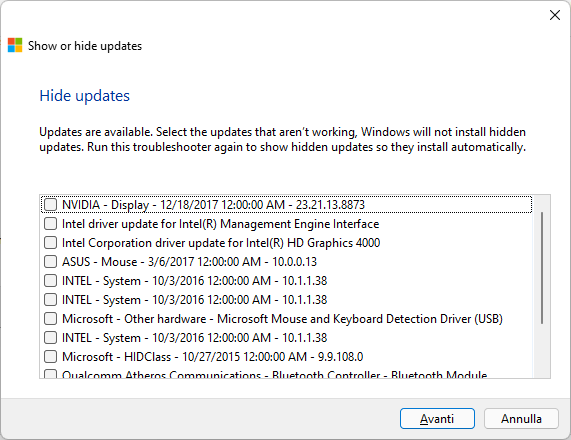
Task: Click the Avanti button
Action: (437, 419)
